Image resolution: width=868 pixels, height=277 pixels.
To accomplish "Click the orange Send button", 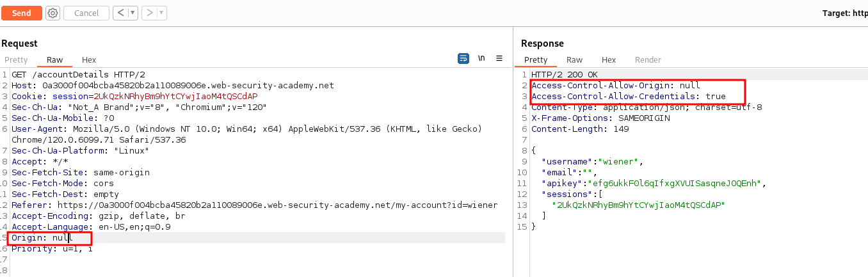I will click(21, 13).
